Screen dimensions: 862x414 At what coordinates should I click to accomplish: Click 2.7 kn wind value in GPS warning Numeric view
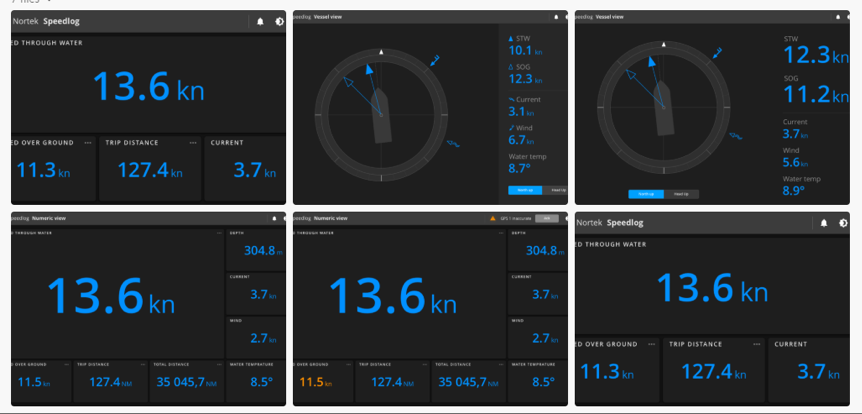(x=545, y=339)
